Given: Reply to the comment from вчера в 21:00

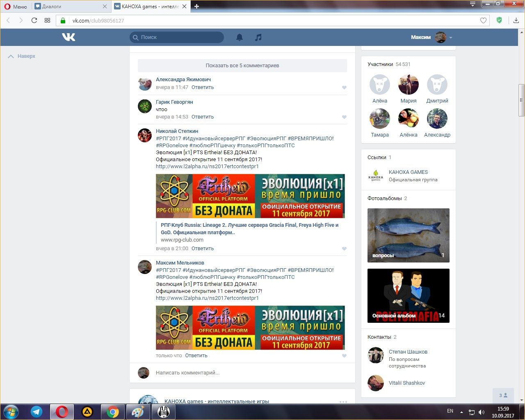Looking at the screenshot, I should point(203,249).
